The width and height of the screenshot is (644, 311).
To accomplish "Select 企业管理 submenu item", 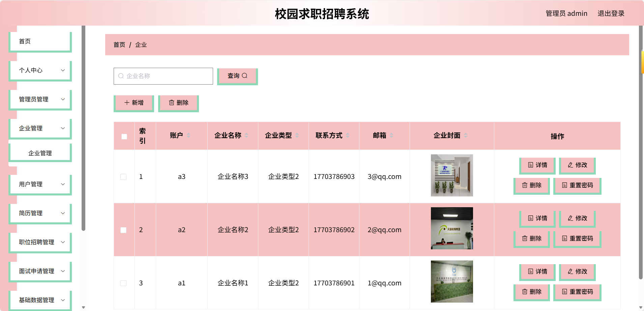I will pyautogui.click(x=40, y=153).
